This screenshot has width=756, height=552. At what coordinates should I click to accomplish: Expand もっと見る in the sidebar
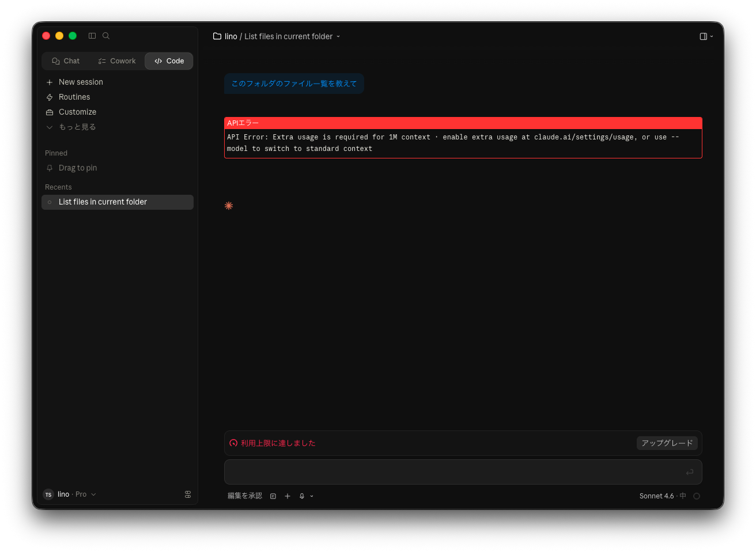(x=118, y=127)
